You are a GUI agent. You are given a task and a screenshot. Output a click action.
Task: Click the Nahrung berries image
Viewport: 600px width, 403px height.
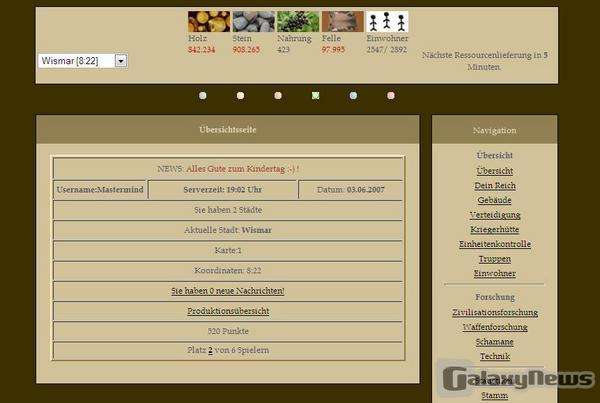point(298,21)
